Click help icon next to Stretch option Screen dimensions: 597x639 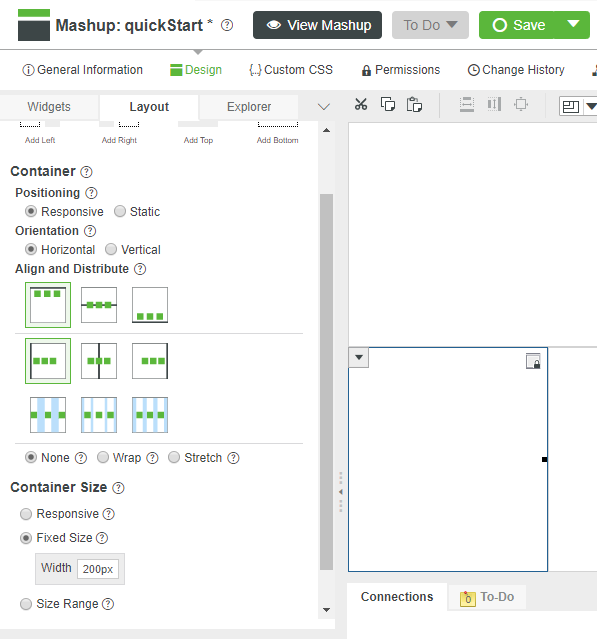click(234, 458)
